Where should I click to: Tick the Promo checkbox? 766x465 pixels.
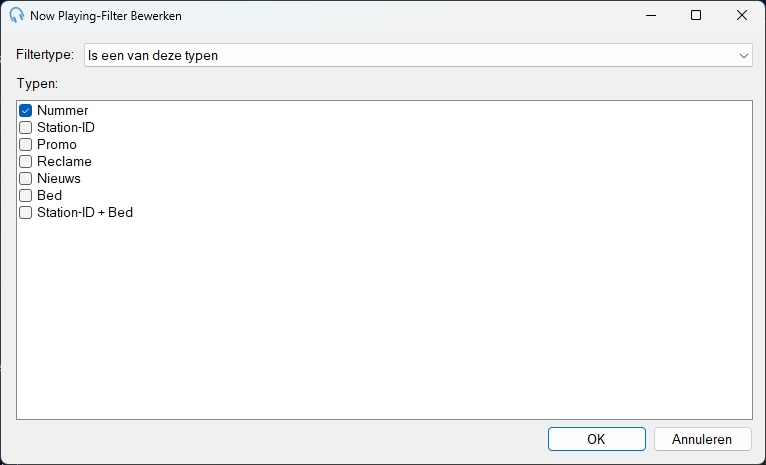[25, 145]
